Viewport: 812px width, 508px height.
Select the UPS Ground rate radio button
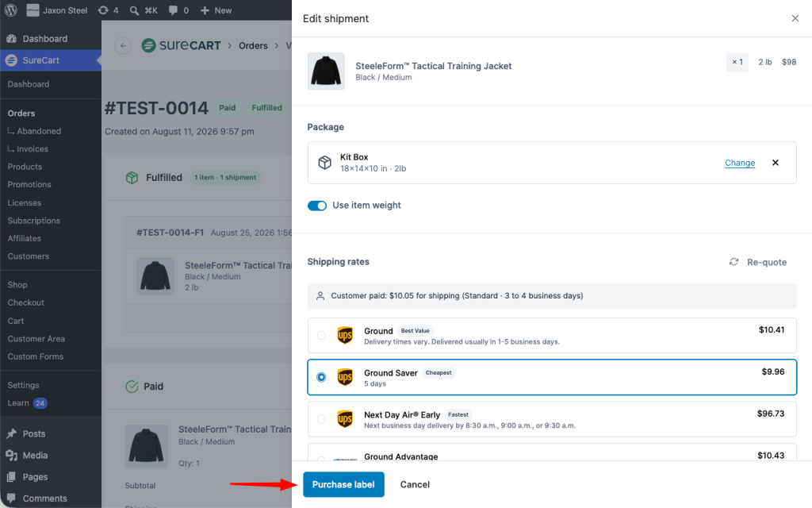pos(321,336)
